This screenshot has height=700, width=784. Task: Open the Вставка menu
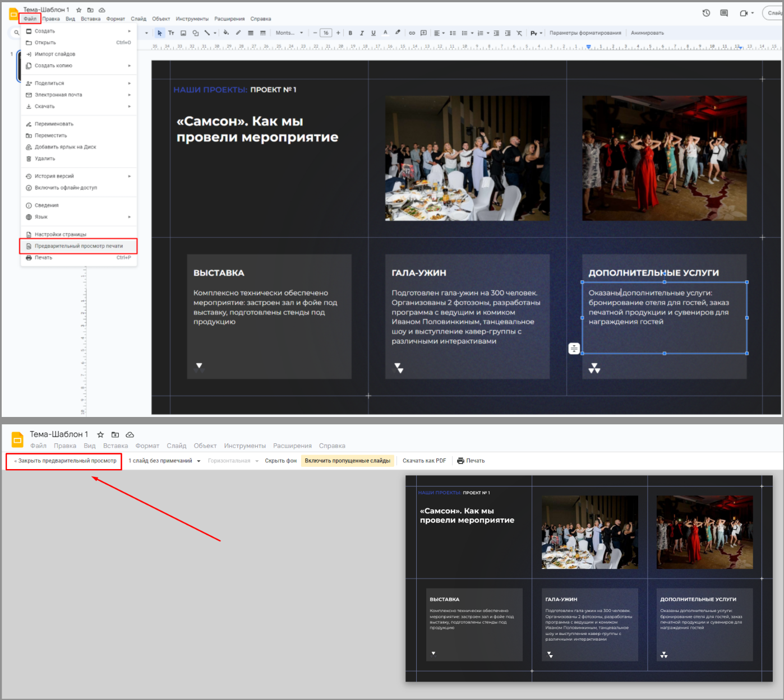click(x=90, y=18)
